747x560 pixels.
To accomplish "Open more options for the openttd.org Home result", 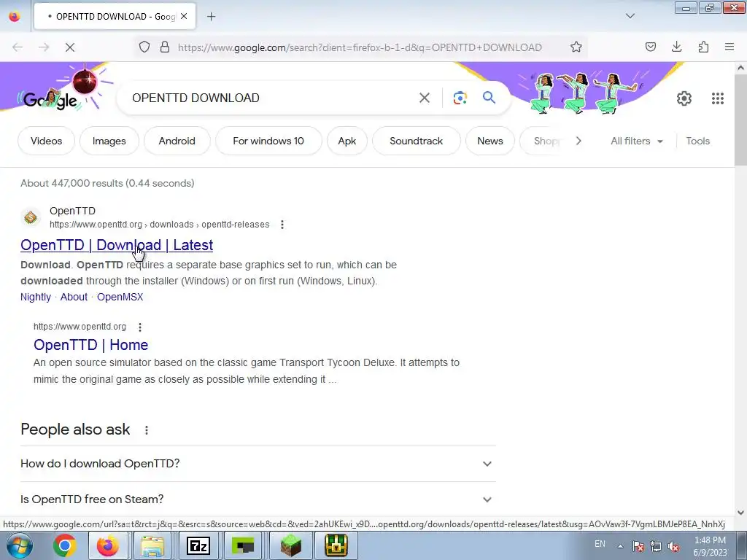I will [x=139, y=327].
